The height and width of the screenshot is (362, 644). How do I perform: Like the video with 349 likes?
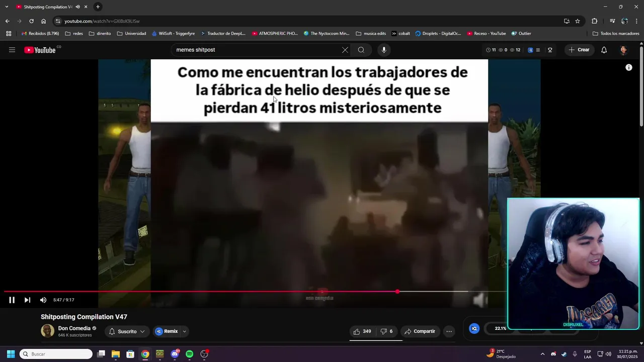coord(362,331)
